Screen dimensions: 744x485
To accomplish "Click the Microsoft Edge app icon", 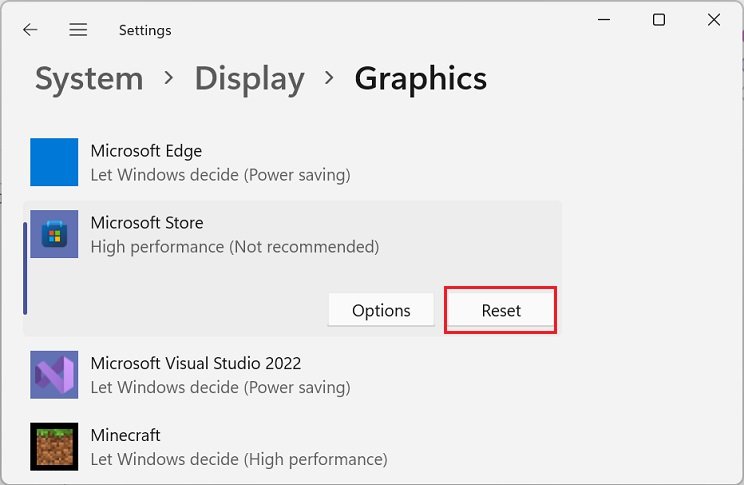I will 54,162.
